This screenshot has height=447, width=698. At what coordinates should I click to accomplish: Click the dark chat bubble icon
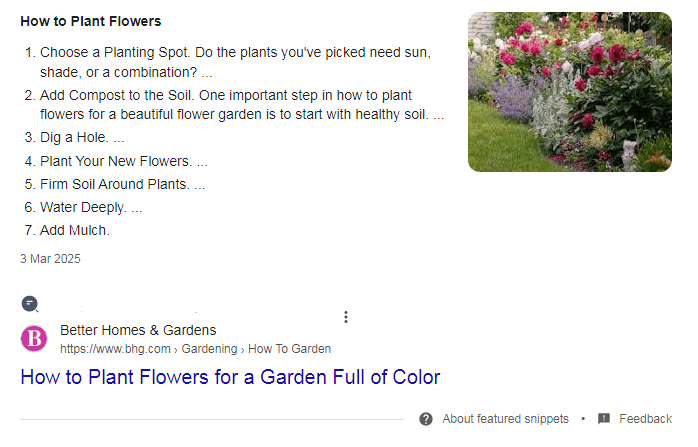pyautogui.click(x=30, y=304)
